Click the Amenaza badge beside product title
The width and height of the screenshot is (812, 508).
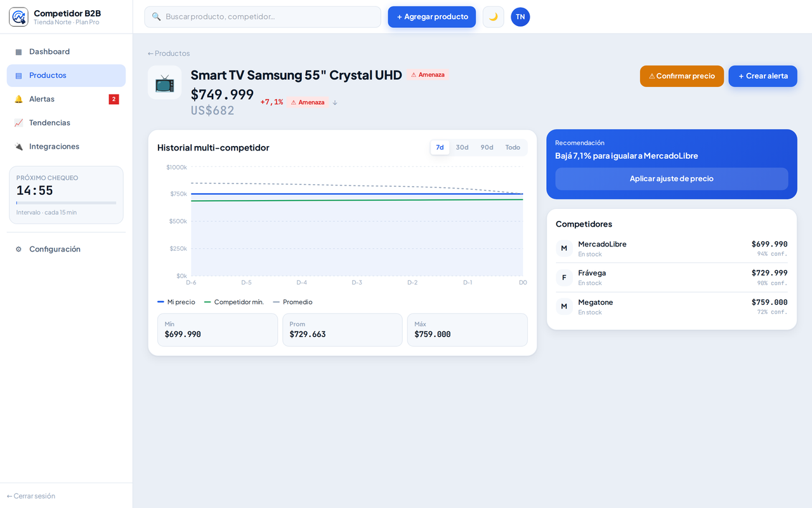[x=428, y=75]
